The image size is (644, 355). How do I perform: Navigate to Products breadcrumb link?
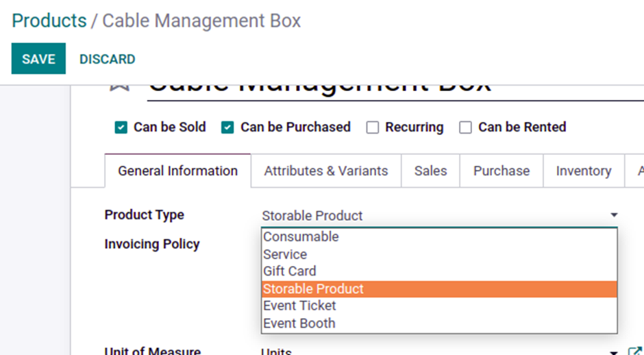coord(49,21)
